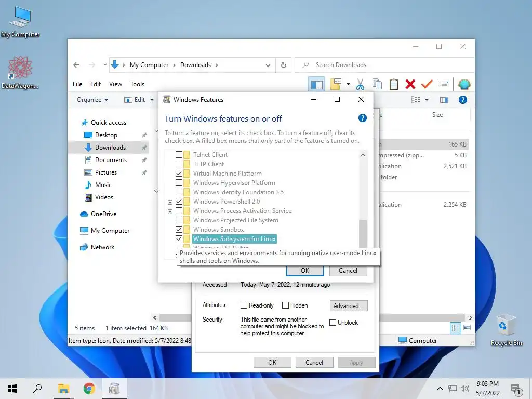Open the view options dropdown
Image resolution: width=532 pixels, height=399 pixels.
(427, 100)
